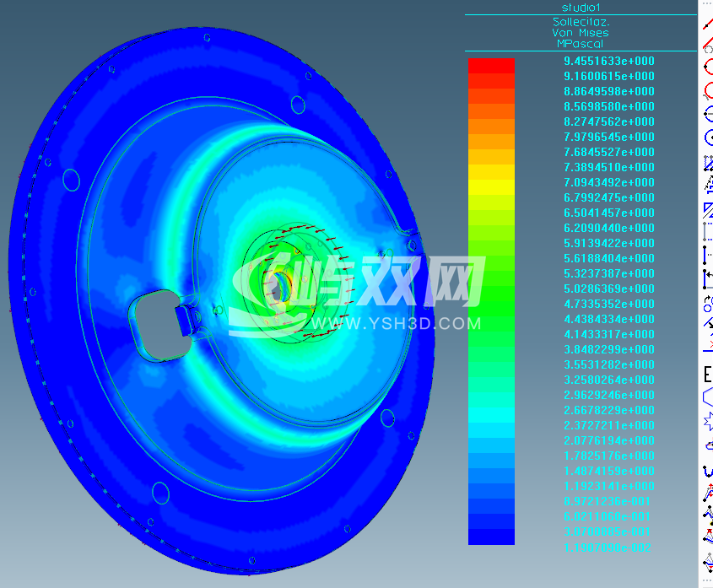Click the dark blue band ending the scale
Screen dimensions: 713x588
[491, 537]
